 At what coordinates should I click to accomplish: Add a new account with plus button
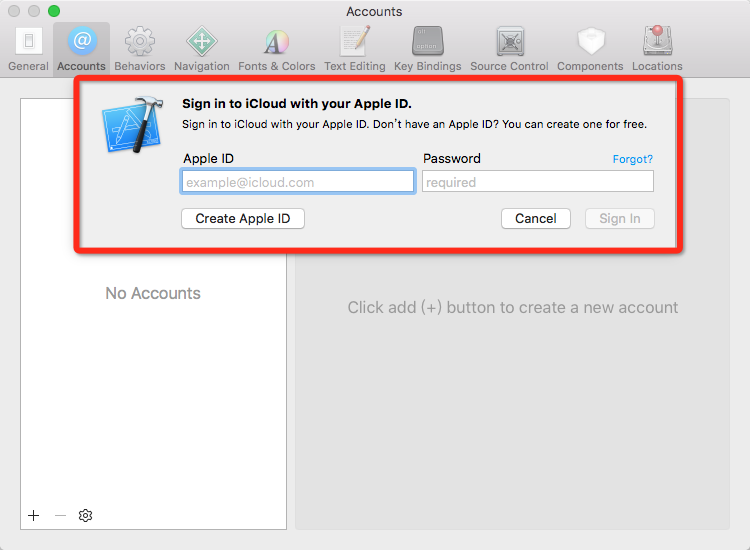pos(33,516)
